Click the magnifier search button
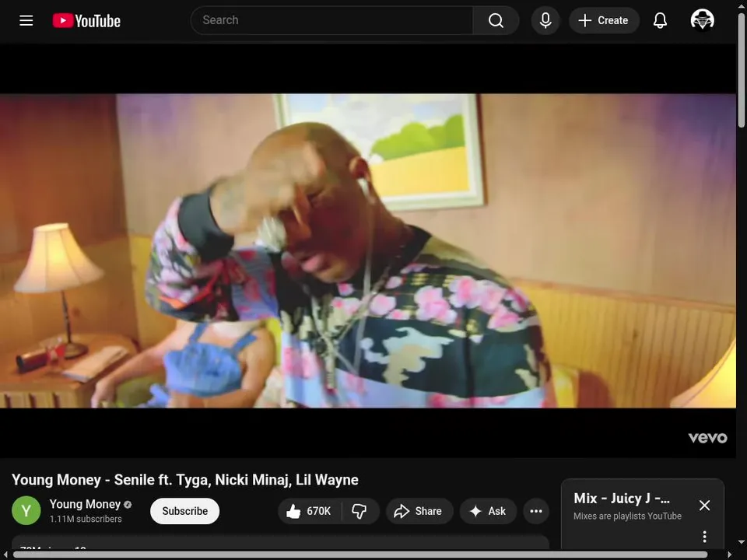The image size is (747, 560). click(x=496, y=20)
